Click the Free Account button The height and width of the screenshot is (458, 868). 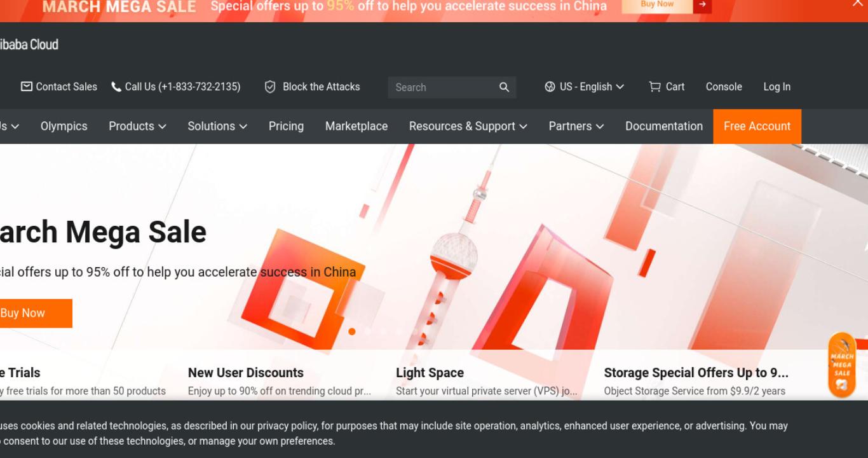click(757, 126)
